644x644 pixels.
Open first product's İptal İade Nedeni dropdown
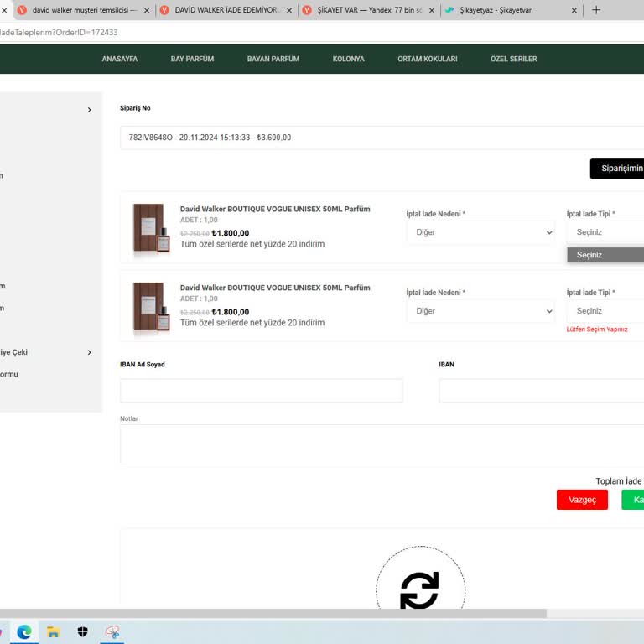coord(480,232)
